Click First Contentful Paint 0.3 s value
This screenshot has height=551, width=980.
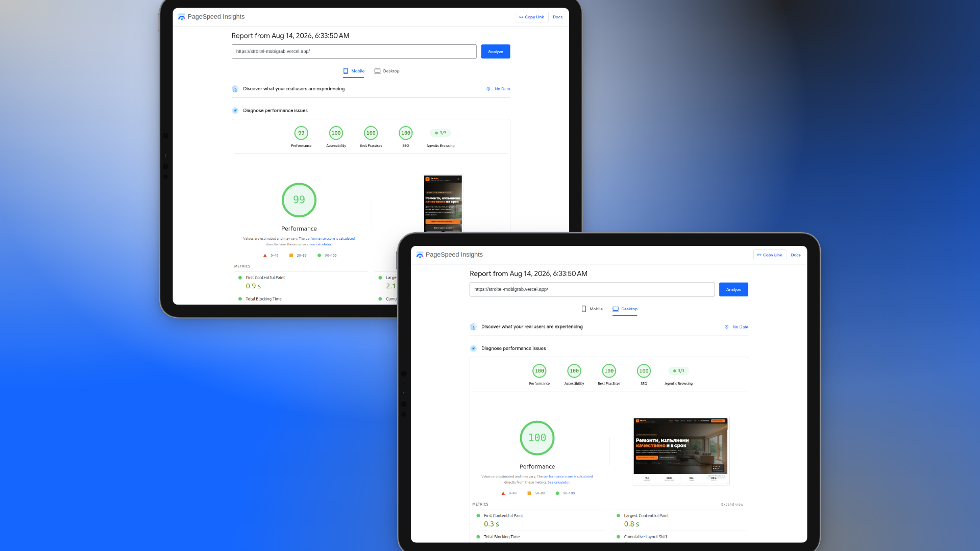tap(492, 524)
